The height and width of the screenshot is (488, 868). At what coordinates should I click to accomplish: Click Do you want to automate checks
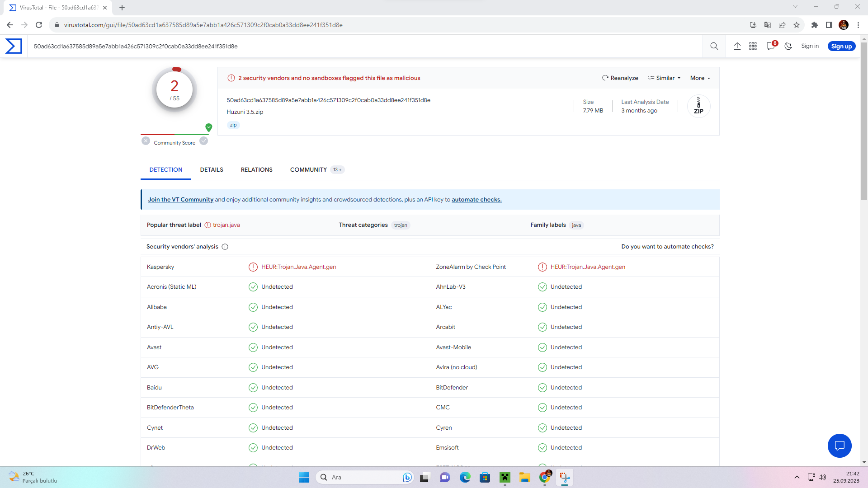click(x=667, y=247)
